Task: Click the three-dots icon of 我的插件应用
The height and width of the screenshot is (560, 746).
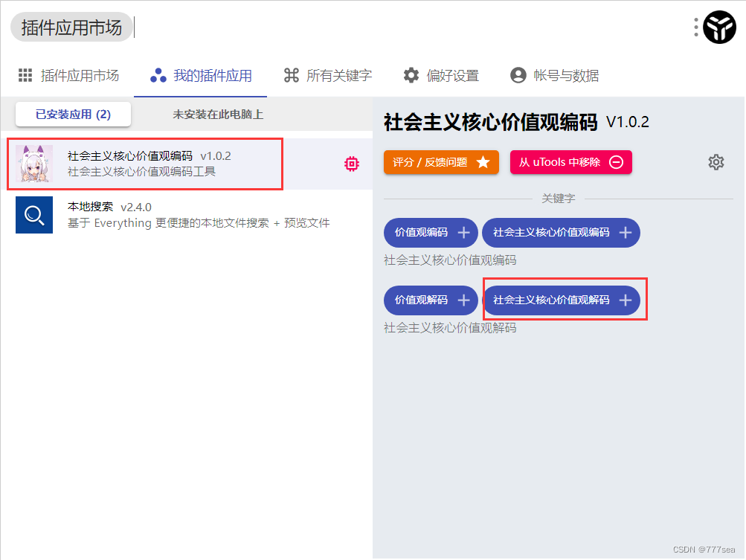Action: click(158, 75)
